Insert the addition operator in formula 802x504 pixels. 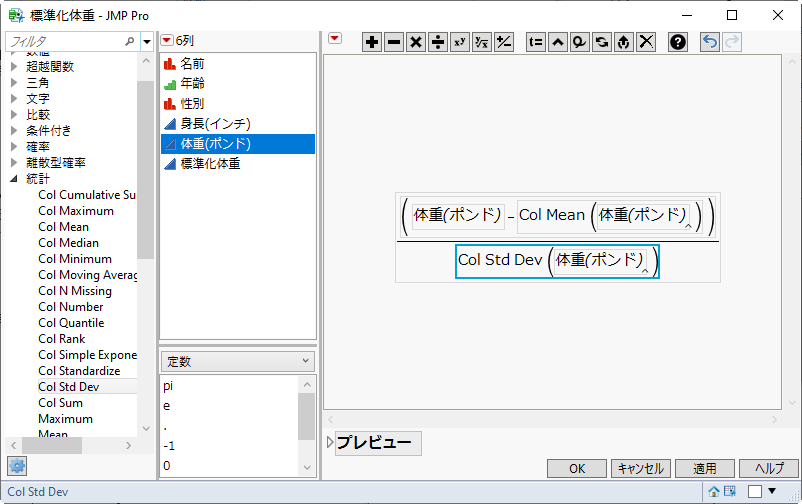tap(372, 42)
